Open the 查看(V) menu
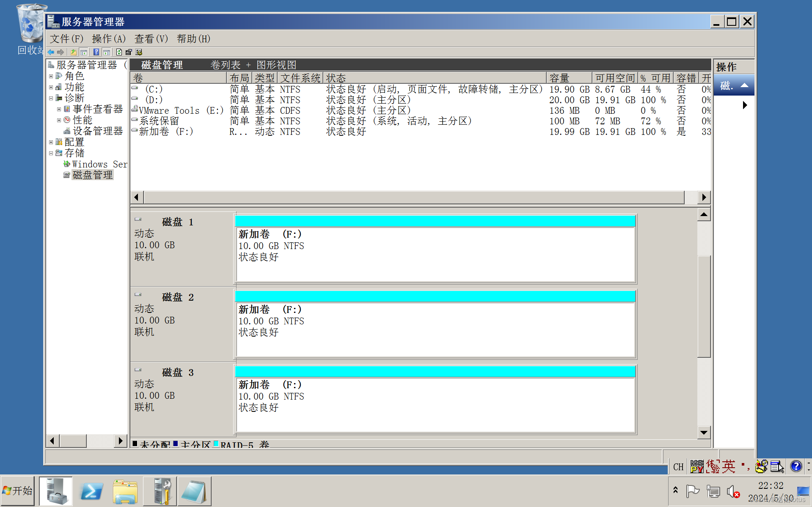The height and width of the screenshot is (507, 812). click(x=151, y=39)
